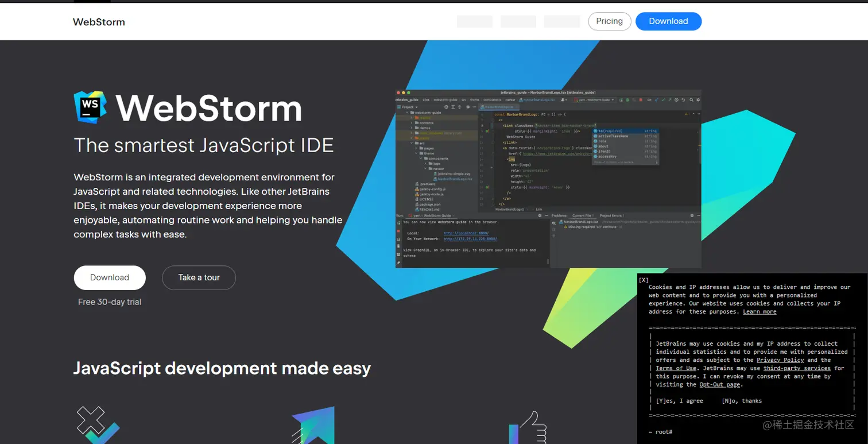Screen dimensions: 868x444
Task: Click the upward arrow feature icon
Action: click(313, 425)
